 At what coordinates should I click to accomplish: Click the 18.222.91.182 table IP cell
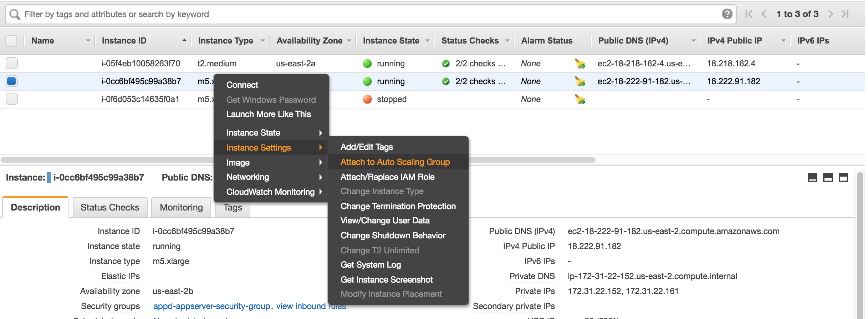click(734, 81)
